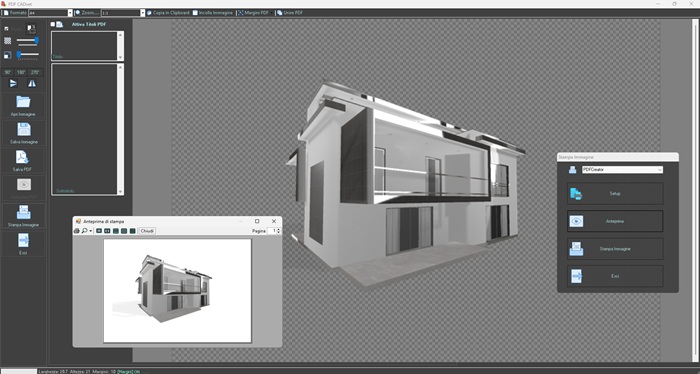Rotate image with the 90° button
This screenshot has width=700, height=374.
8,72
